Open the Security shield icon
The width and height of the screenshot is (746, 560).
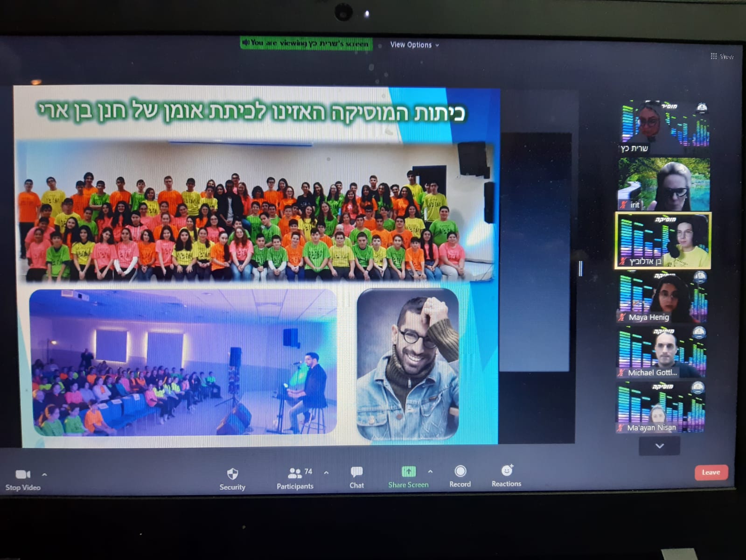pyautogui.click(x=232, y=474)
